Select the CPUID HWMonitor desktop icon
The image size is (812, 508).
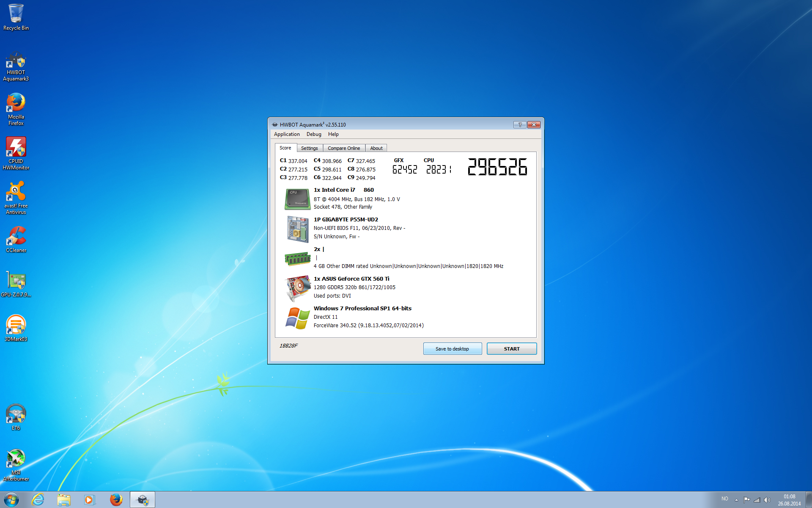pyautogui.click(x=16, y=154)
